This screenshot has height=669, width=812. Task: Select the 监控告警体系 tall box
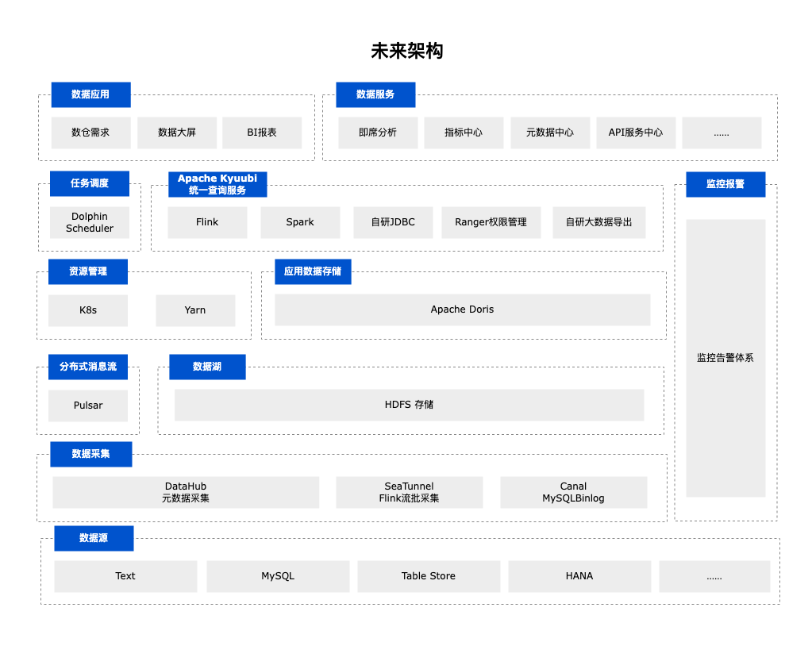(x=725, y=358)
